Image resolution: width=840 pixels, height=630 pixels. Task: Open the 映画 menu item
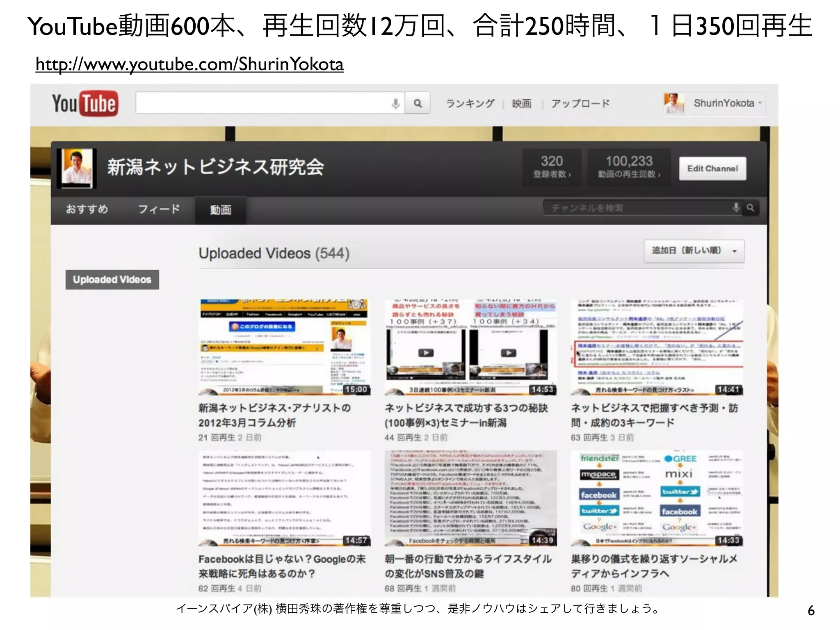[521, 104]
